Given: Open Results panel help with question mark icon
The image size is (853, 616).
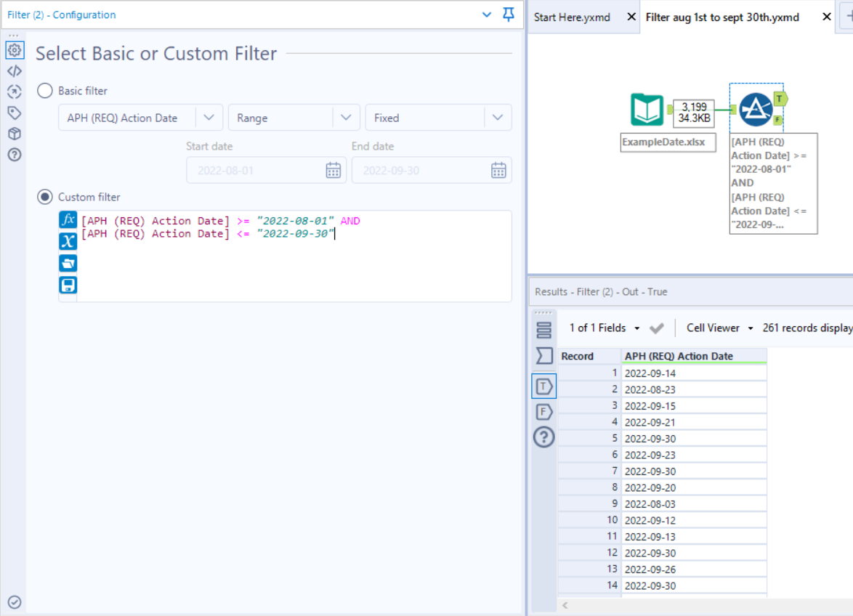Looking at the screenshot, I should (x=543, y=437).
